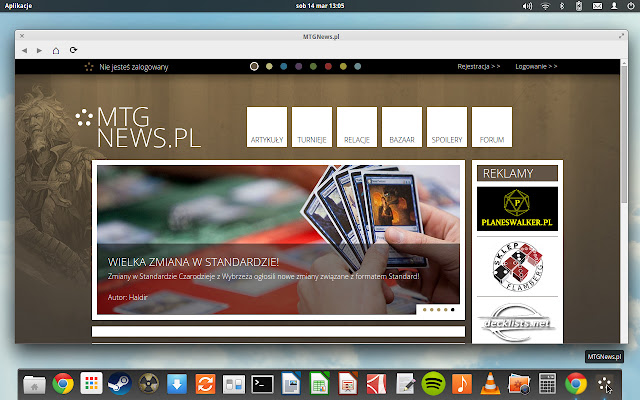640x400 pixels.
Task: Reload the MTGNews.pl page
Action: click(73, 50)
